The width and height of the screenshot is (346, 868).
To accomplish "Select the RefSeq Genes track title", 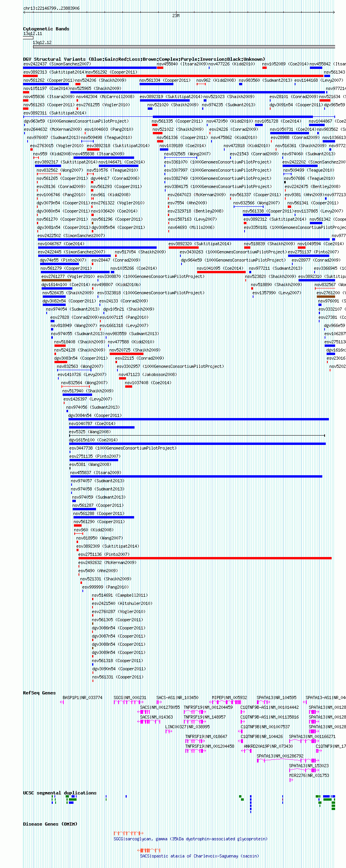I will [39, 693].
